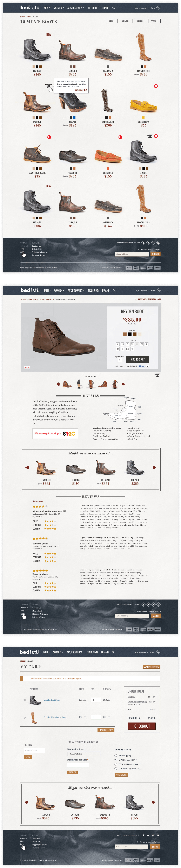Increase Bryden Boot quantity with plus icon
This screenshot has width=181, height=868.
123,360
